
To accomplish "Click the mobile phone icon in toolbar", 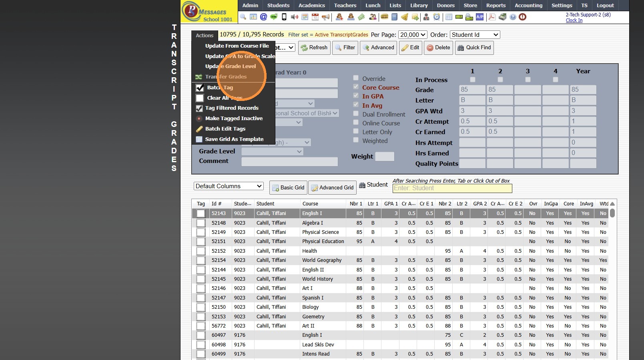I will pos(284,17).
